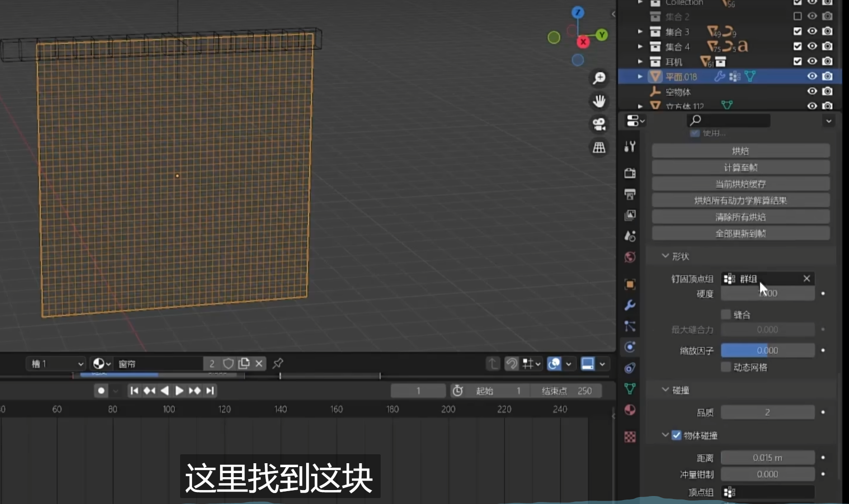Open the 槽 1 slot dropdown
This screenshot has height=504, width=849.
(56, 364)
